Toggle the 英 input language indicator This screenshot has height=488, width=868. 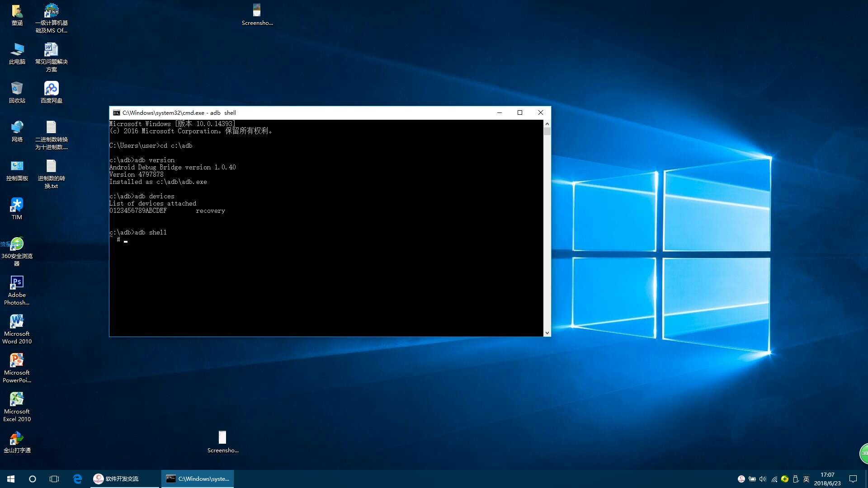tap(806, 479)
